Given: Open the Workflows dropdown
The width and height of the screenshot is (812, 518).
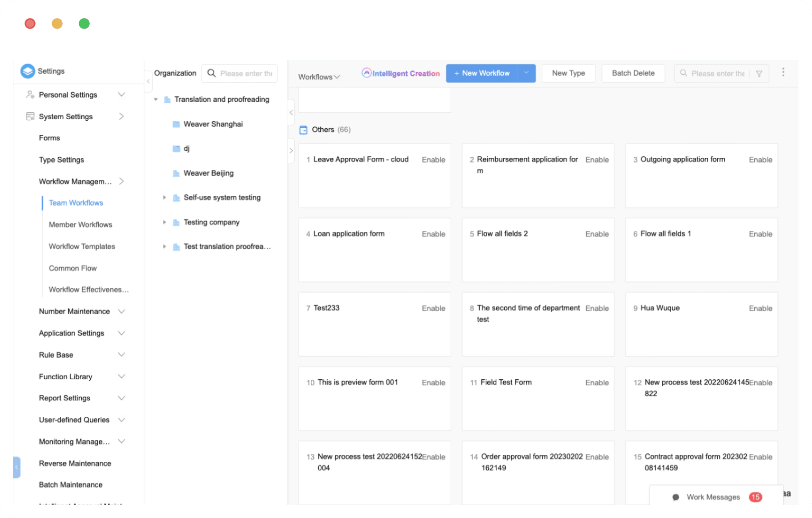Looking at the screenshot, I should 319,77.
